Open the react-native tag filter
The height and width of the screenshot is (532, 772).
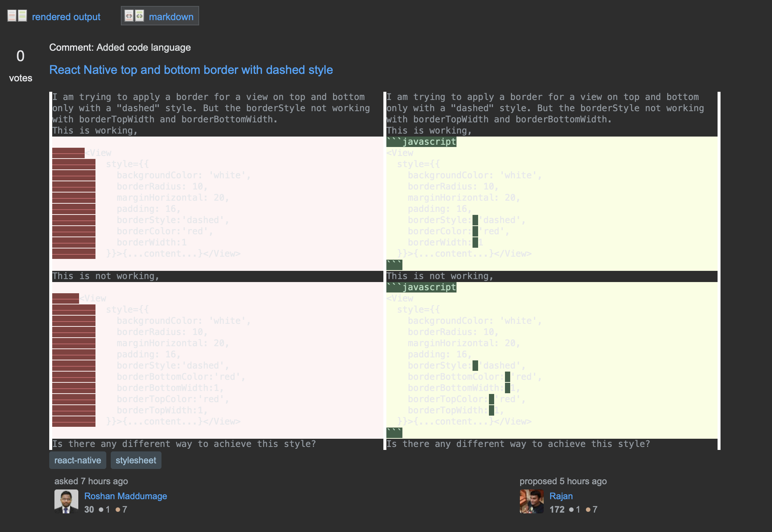pos(78,460)
